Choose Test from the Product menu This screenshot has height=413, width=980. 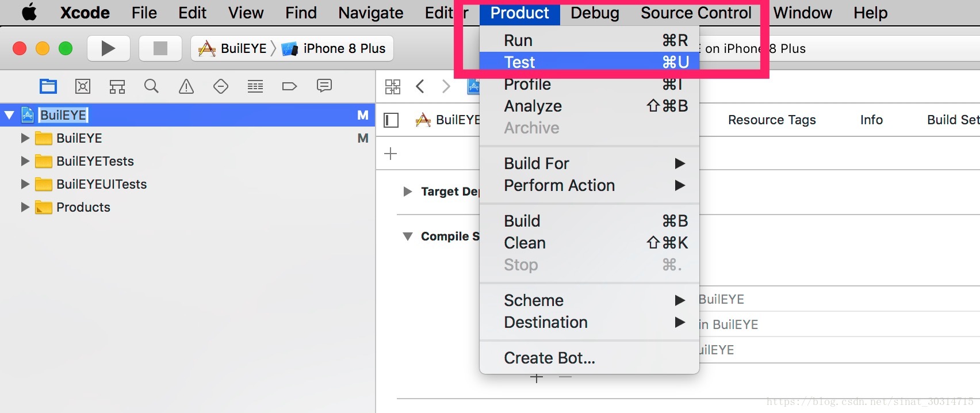coord(589,62)
